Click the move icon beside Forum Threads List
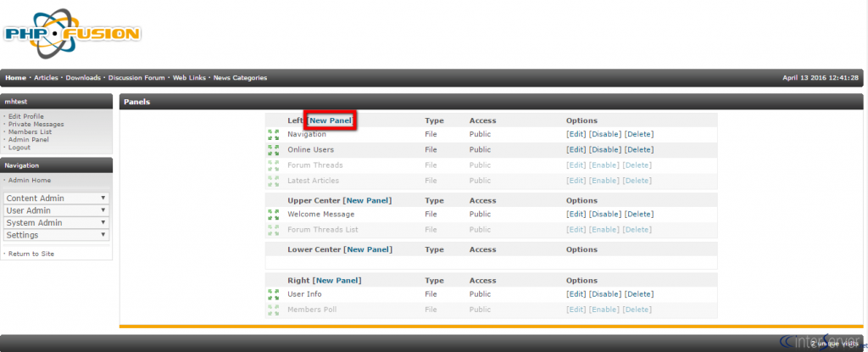Image resolution: width=868 pixels, height=352 pixels. coord(273,230)
